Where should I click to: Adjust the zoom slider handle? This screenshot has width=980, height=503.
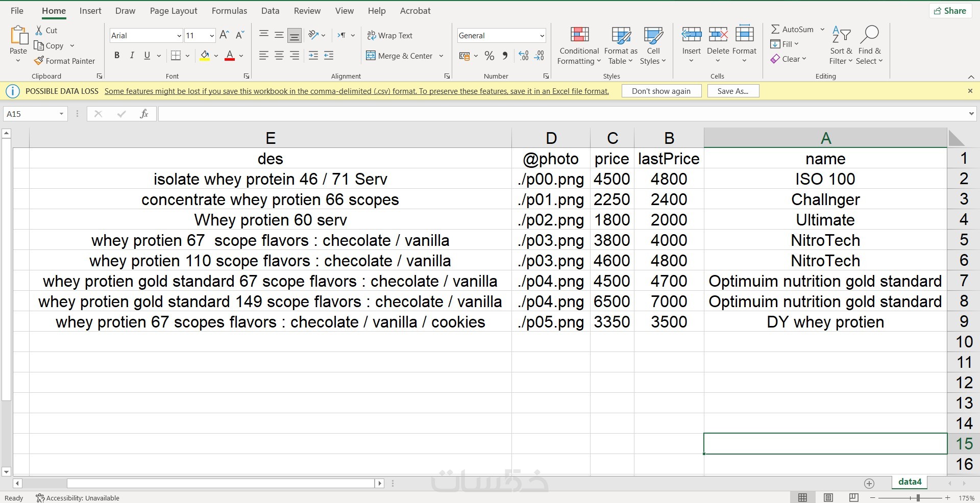(x=918, y=497)
